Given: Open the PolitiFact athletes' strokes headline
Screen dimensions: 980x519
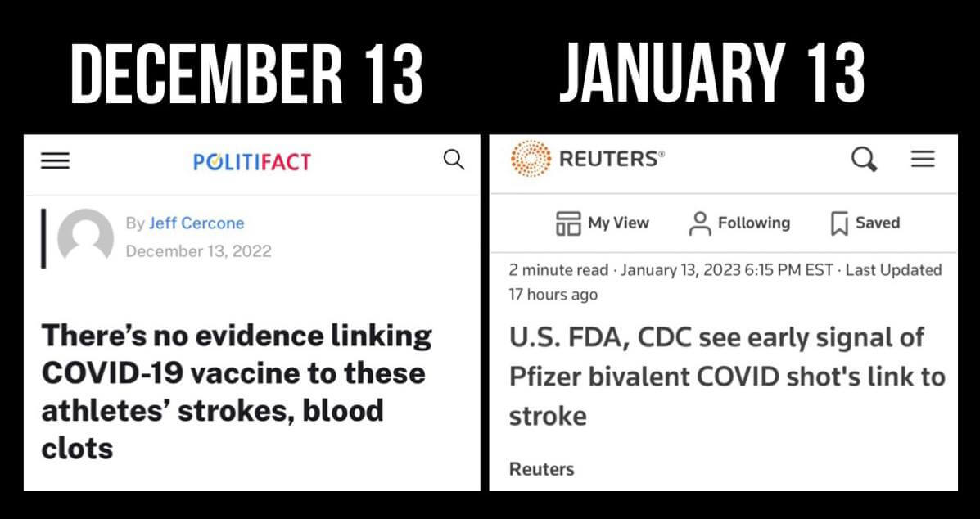Looking at the screenshot, I should [x=237, y=391].
